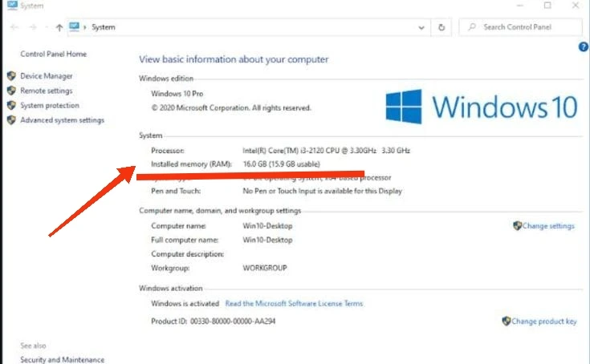Click the shield icon beside Advanced system settings

tap(11, 119)
